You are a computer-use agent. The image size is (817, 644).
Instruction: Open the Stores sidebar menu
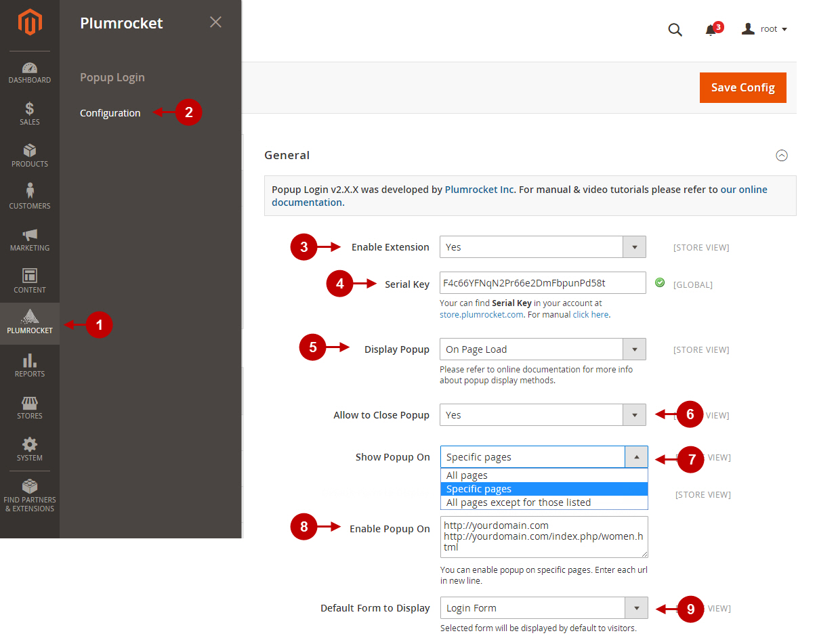30,408
